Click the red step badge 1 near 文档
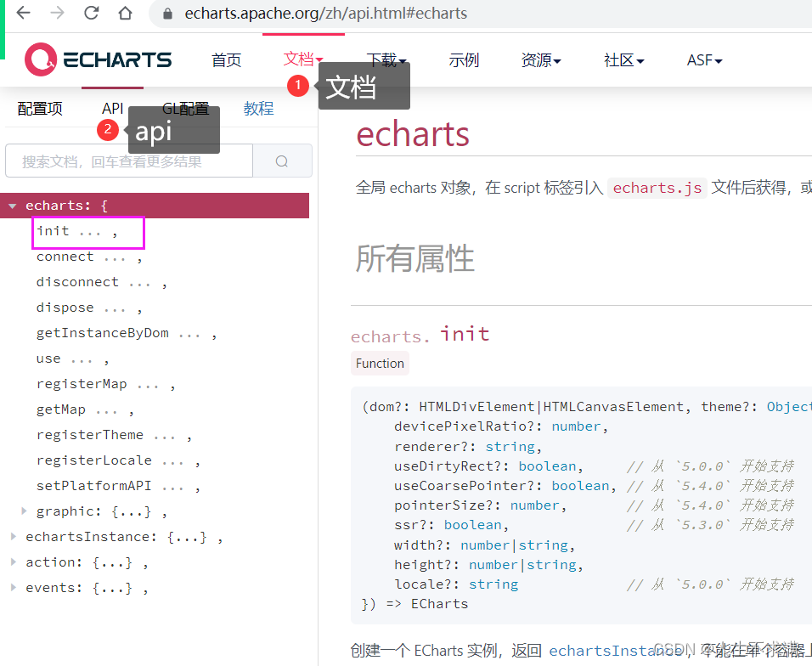Viewport: 812px width, 666px height. (x=298, y=85)
